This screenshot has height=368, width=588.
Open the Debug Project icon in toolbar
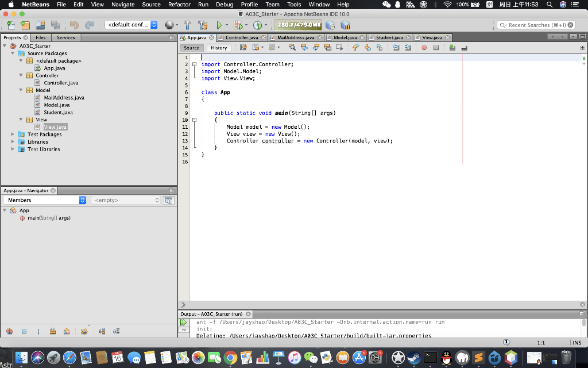coord(237,25)
